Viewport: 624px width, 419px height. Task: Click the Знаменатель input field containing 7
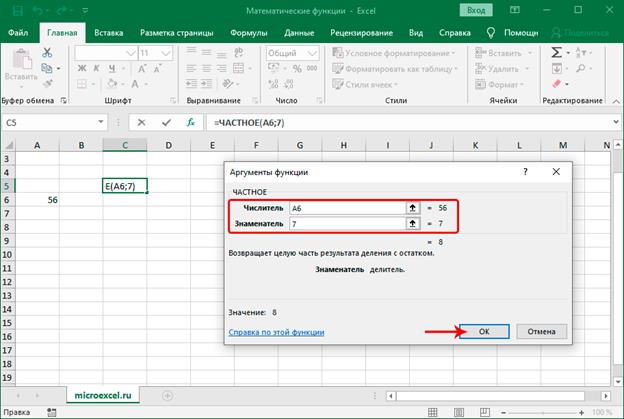(x=347, y=224)
